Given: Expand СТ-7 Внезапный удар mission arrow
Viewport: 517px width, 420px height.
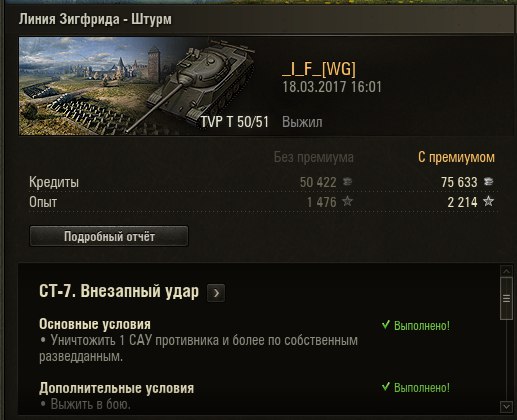Looking at the screenshot, I should [x=216, y=293].
